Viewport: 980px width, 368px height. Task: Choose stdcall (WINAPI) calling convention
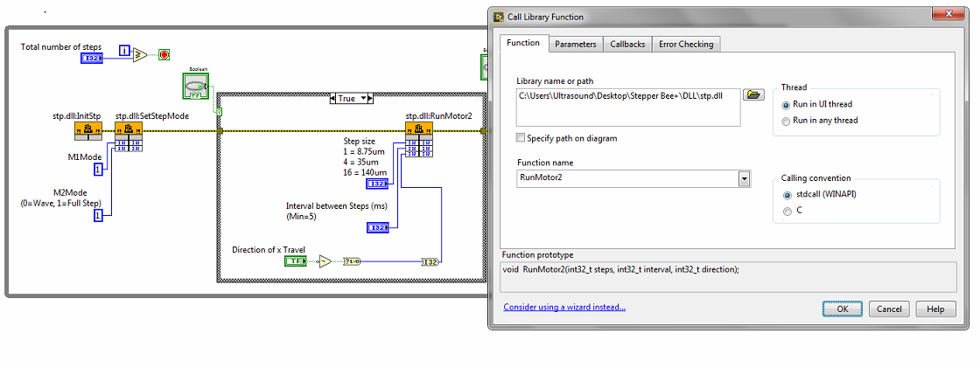coord(787,194)
